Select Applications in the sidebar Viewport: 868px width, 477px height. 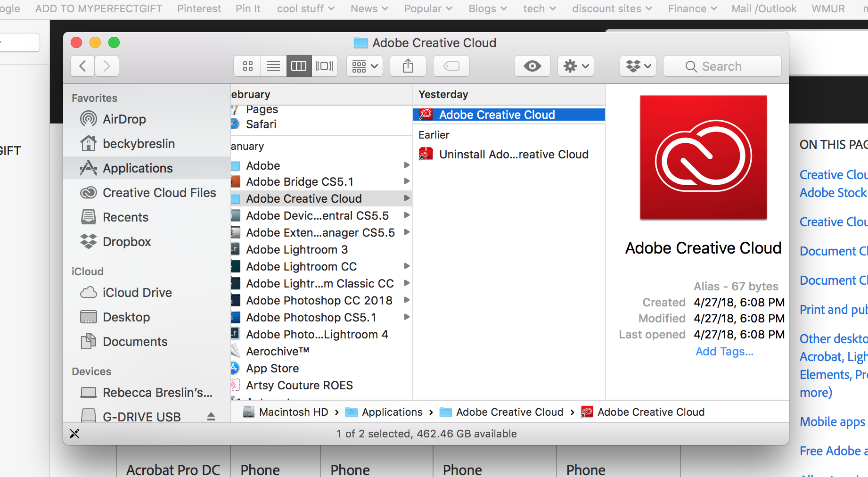(147, 168)
